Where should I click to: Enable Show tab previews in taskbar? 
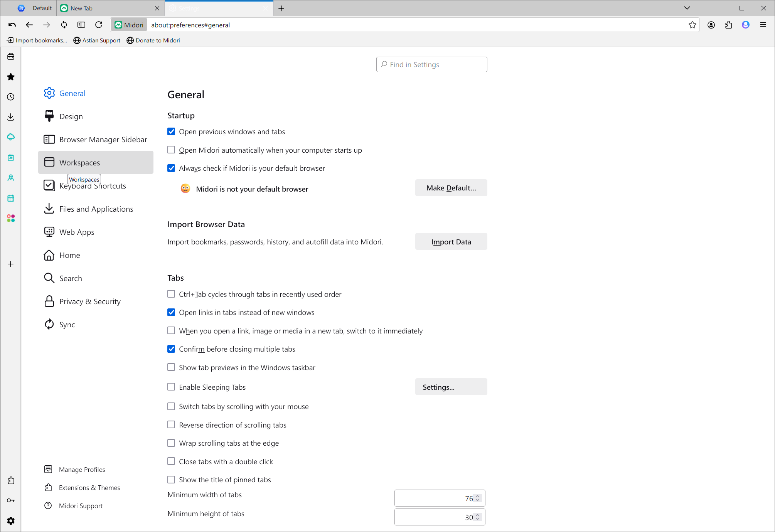click(x=171, y=367)
